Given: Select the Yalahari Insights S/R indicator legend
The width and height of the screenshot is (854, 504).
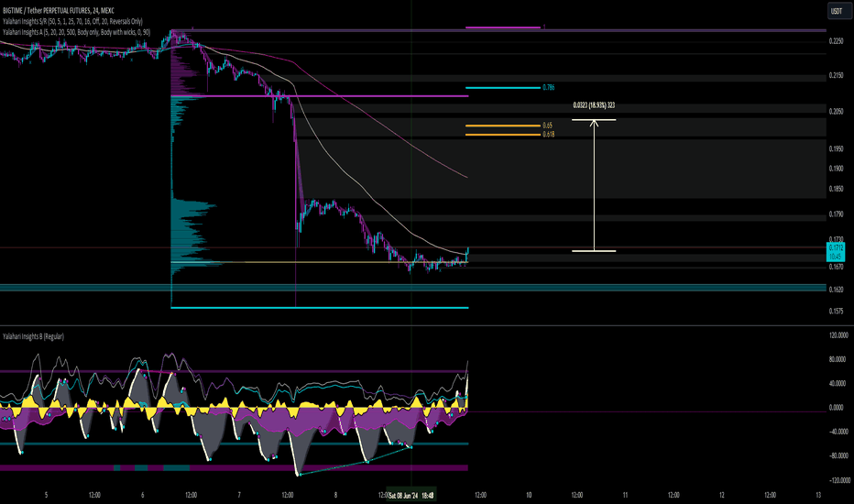Looking at the screenshot, I should [72, 21].
